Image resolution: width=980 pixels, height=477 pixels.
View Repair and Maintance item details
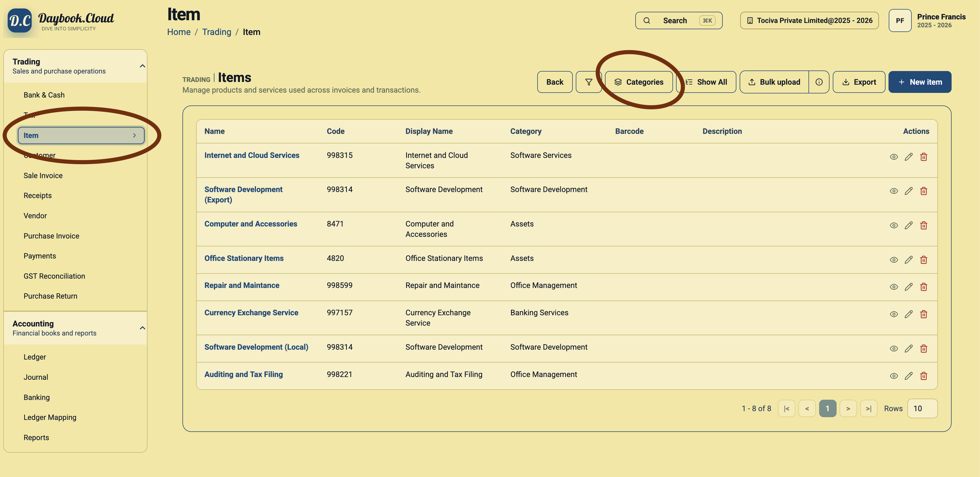click(894, 287)
